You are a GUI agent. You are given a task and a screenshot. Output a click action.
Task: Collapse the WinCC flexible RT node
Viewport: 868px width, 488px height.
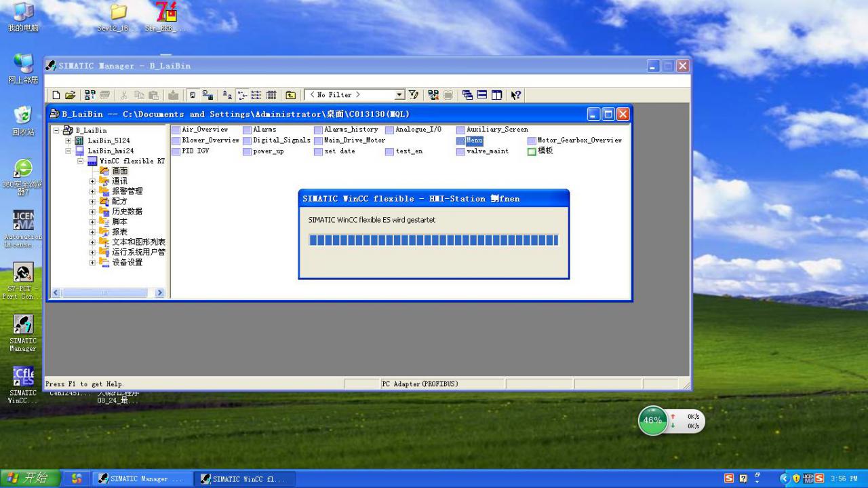80,161
